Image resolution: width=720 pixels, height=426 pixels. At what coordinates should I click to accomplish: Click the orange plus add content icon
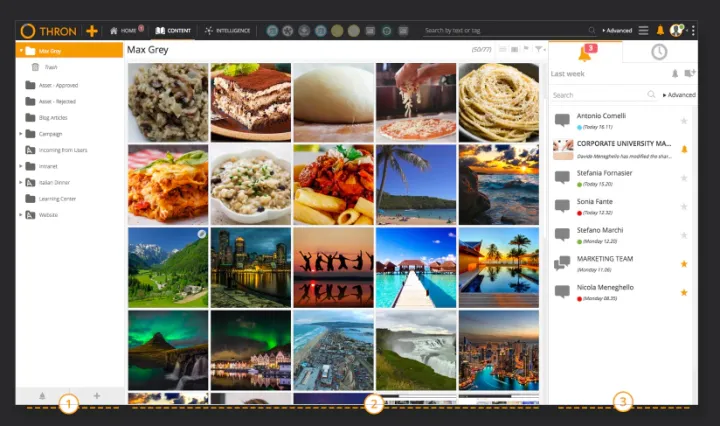click(92, 31)
